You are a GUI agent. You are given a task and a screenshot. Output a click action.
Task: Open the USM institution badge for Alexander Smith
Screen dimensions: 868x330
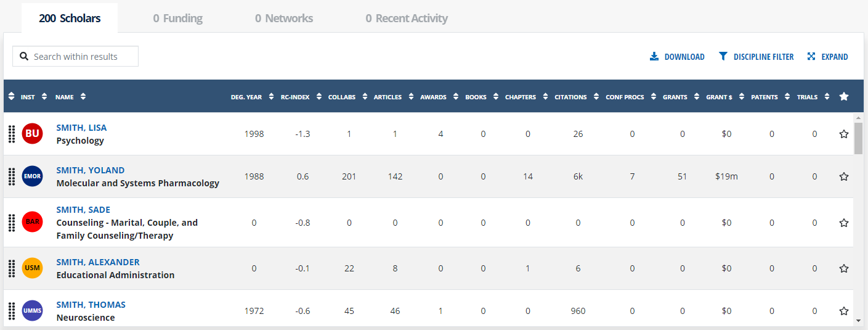32,268
